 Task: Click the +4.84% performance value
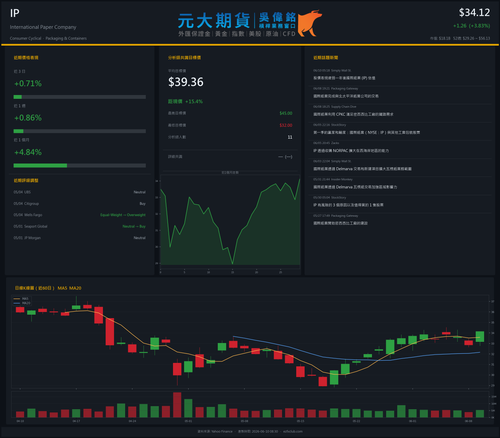tap(28, 152)
